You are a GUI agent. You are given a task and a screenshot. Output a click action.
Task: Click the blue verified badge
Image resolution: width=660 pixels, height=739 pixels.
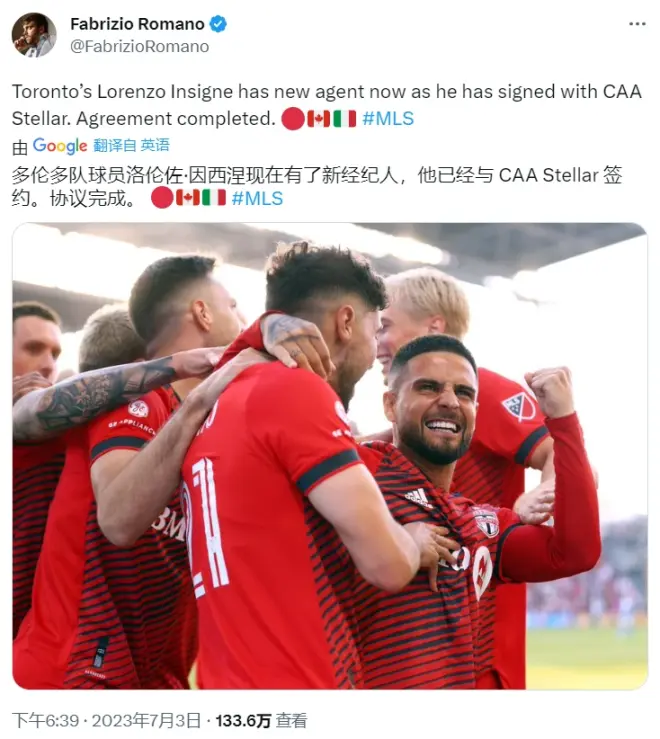pyautogui.click(x=218, y=24)
